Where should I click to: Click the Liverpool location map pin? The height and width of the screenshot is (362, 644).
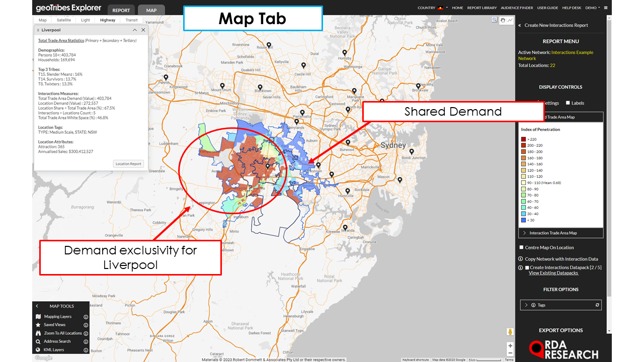pyautogui.click(x=268, y=166)
